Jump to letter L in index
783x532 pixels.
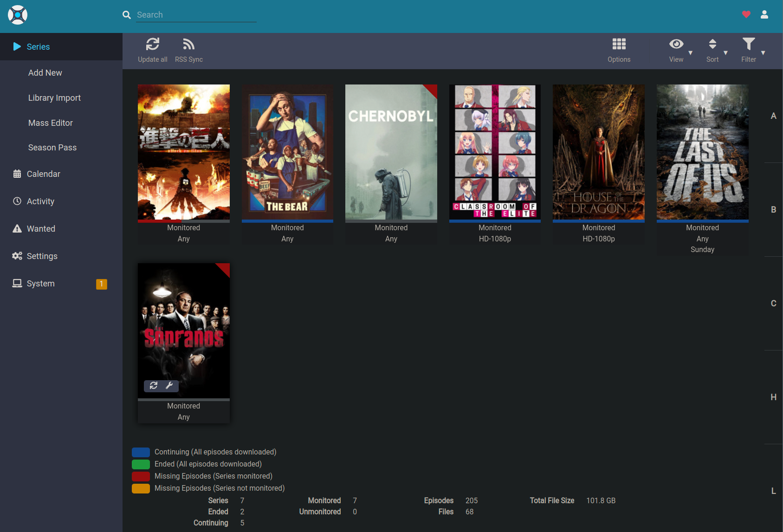point(774,491)
